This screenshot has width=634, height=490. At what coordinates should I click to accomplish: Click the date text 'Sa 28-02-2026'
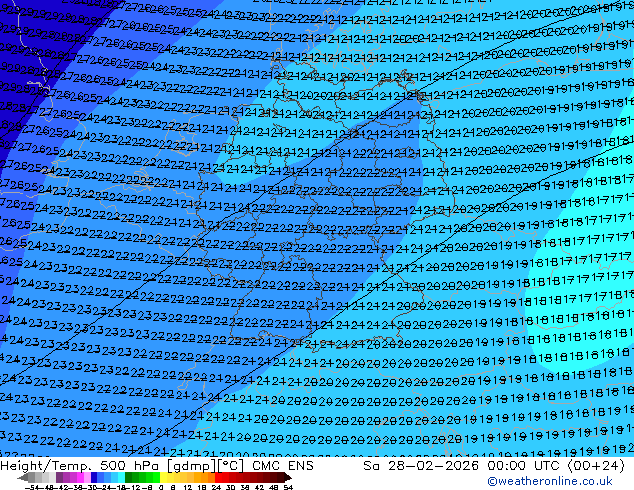[421, 465]
